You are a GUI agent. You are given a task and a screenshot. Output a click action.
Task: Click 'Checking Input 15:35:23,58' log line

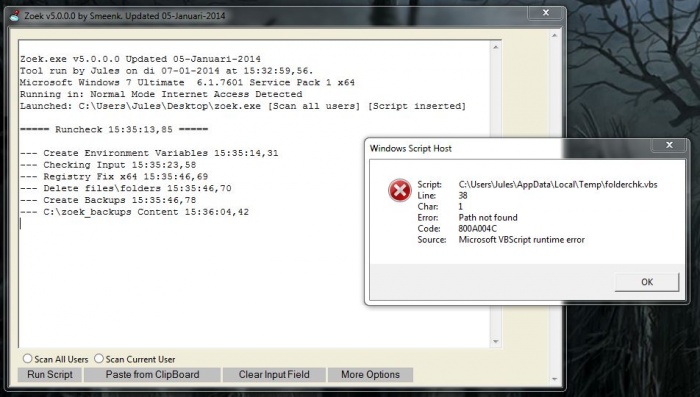pos(108,165)
